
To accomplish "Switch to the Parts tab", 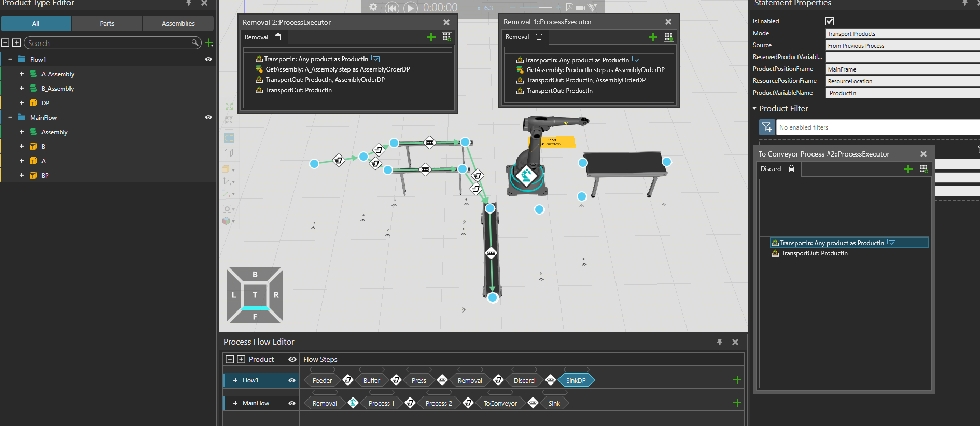I will [107, 23].
